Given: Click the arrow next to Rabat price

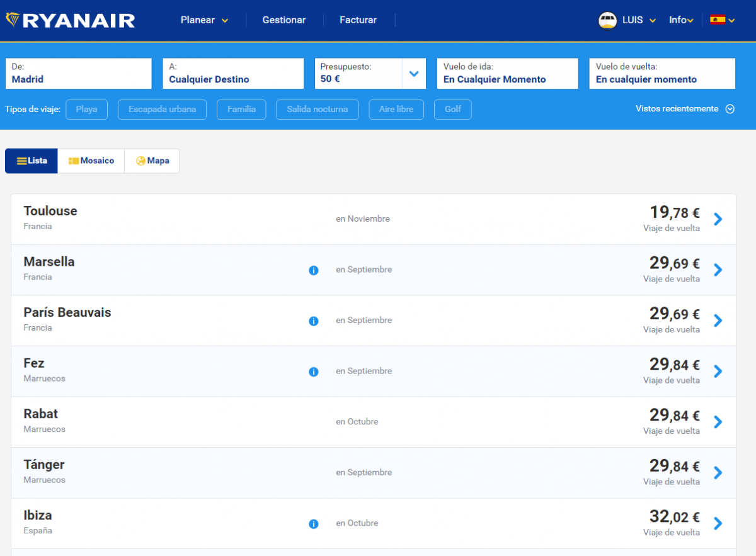Looking at the screenshot, I should pyautogui.click(x=718, y=422).
